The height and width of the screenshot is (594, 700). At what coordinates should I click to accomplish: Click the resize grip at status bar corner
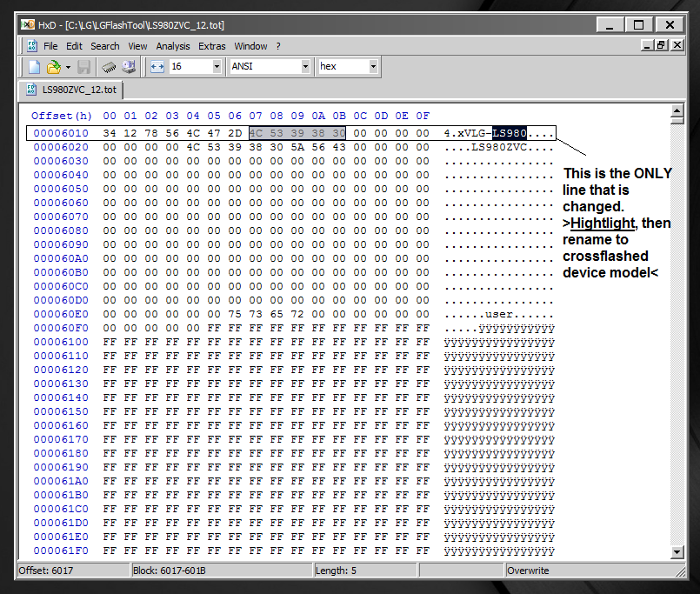point(680,571)
